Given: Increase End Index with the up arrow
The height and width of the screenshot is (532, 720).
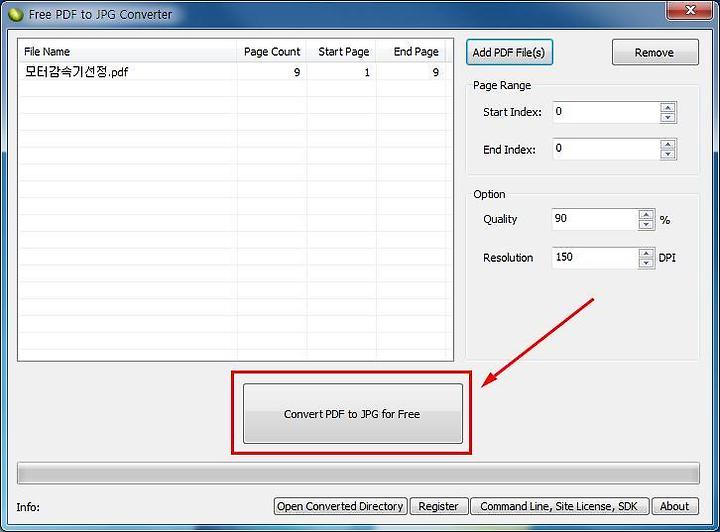Looking at the screenshot, I should click(668, 144).
